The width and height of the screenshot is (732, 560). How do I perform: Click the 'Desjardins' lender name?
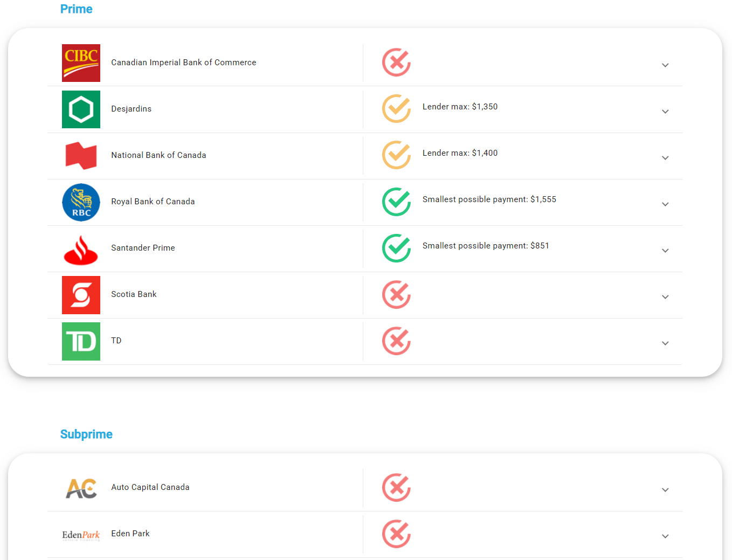tap(132, 109)
